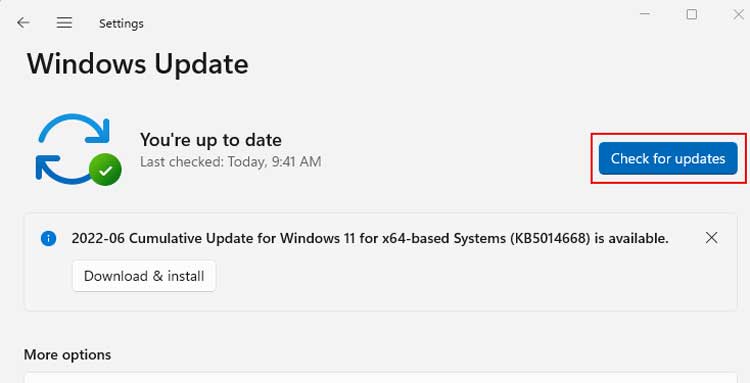Click the More options section heading
This screenshot has height=383, width=750.
click(67, 355)
